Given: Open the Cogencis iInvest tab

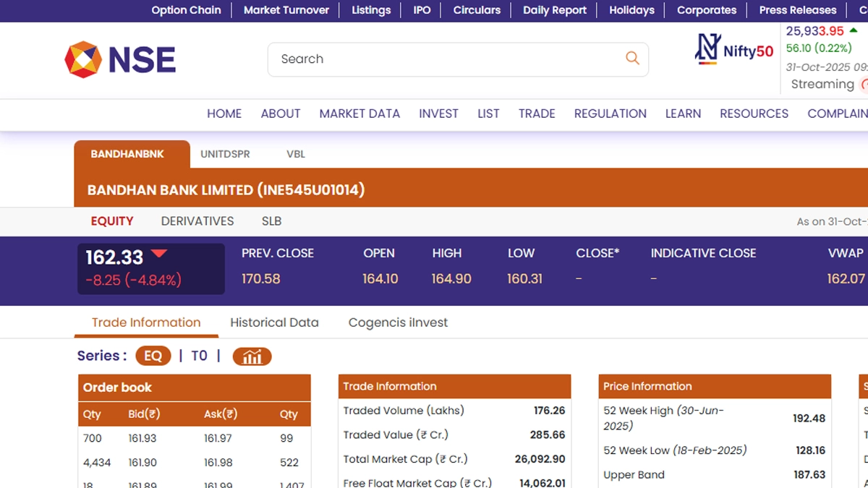Looking at the screenshot, I should (398, 322).
